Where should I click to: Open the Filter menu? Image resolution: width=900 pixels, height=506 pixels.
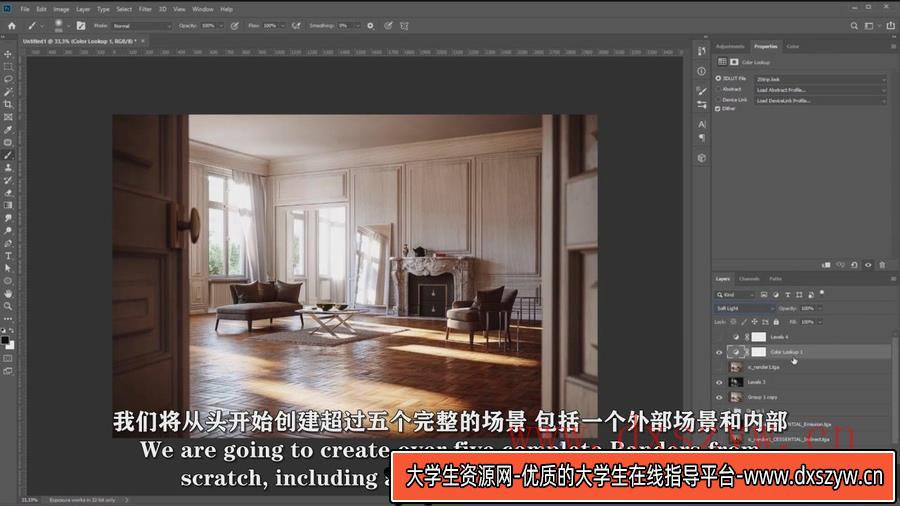pyautogui.click(x=145, y=9)
